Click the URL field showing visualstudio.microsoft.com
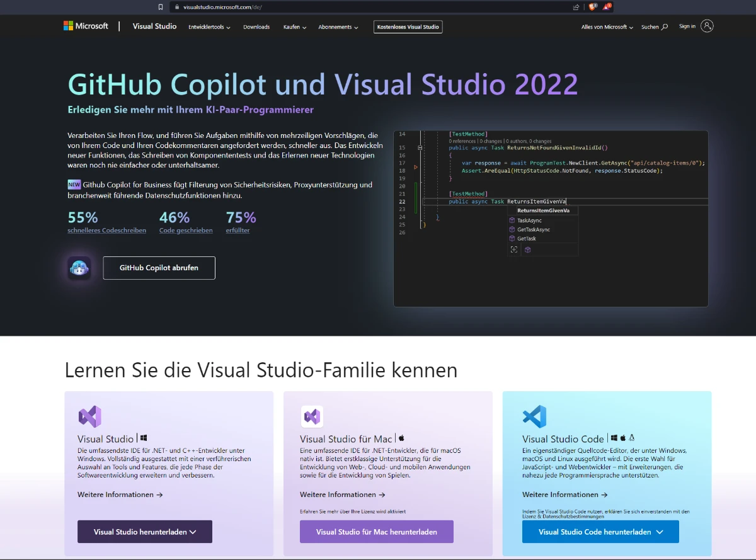The image size is (756, 560). [372, 7]
